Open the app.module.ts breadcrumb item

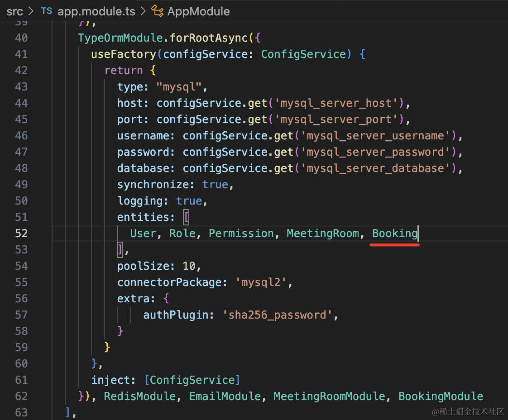[96, 11]
